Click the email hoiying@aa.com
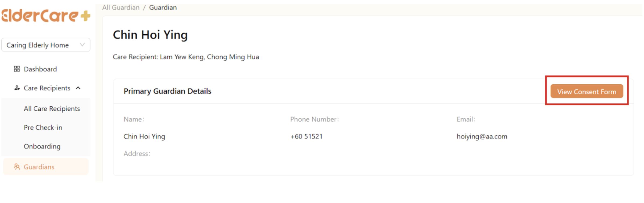Viewport: 644px width, 203px height. [482, 136]
